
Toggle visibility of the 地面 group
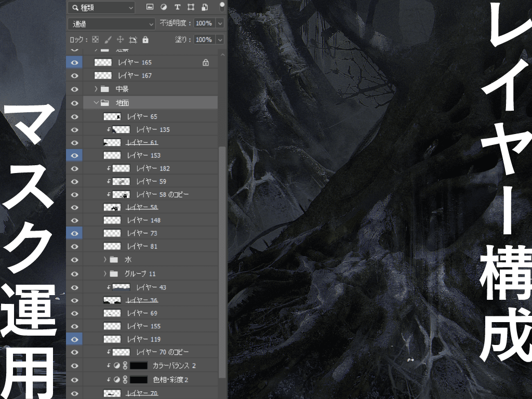tap(74, 103)
